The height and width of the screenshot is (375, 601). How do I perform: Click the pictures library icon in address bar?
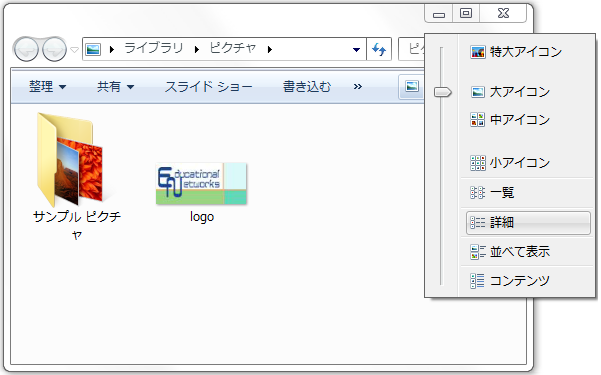pos(93,49)
